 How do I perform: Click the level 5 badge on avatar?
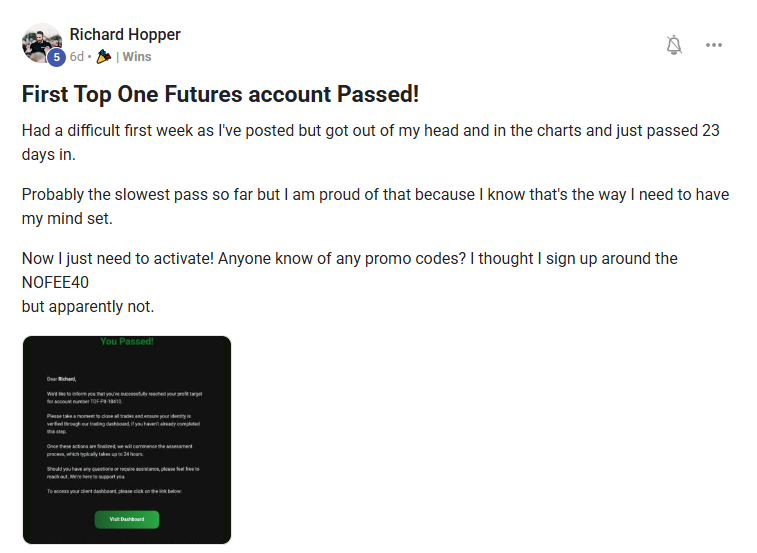(56, 57)
